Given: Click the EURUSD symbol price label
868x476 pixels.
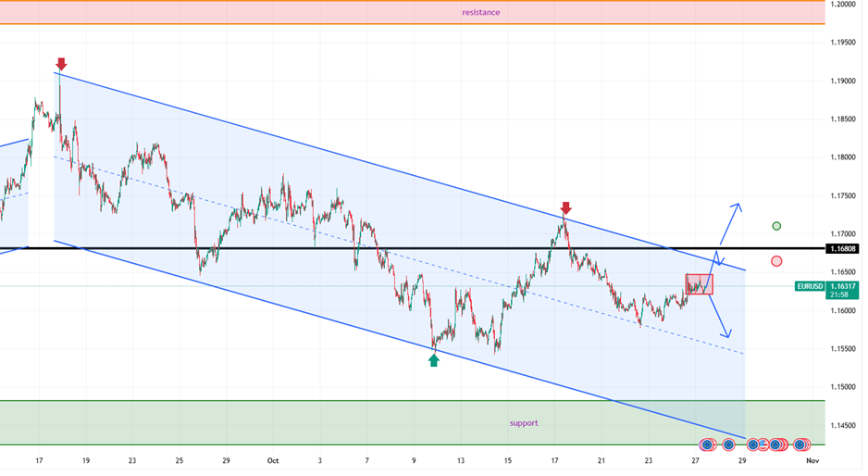Looking at the screenshot, I should (810, 286).
